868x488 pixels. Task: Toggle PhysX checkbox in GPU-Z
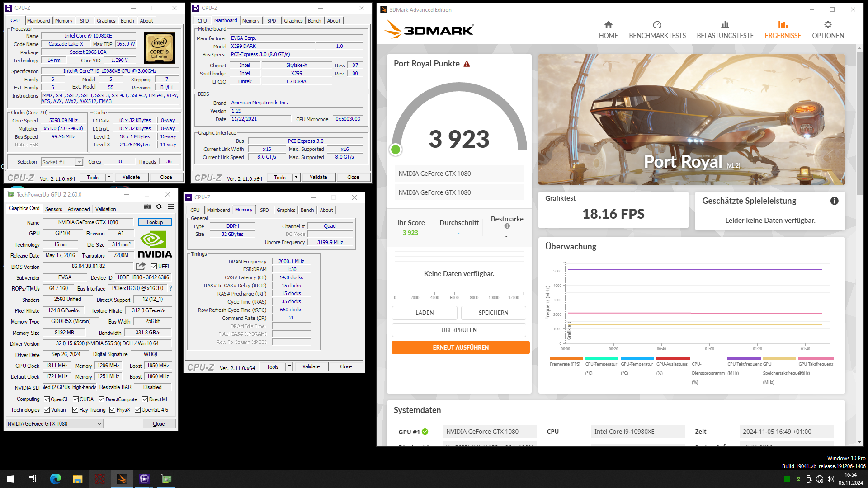112,410
